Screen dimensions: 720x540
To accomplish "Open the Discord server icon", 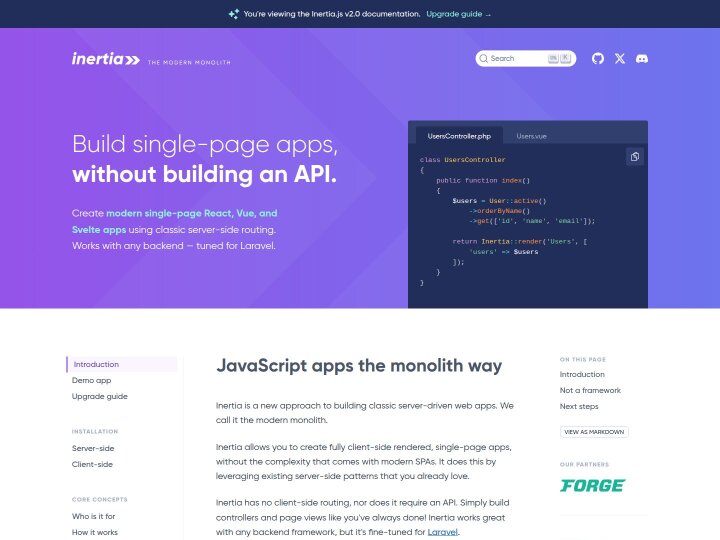I will (x=641, y=58).
